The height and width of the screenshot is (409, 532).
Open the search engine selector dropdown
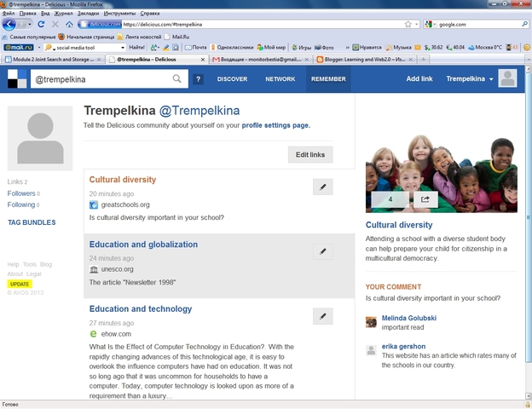pyautogui.click(x=430, y=24)
